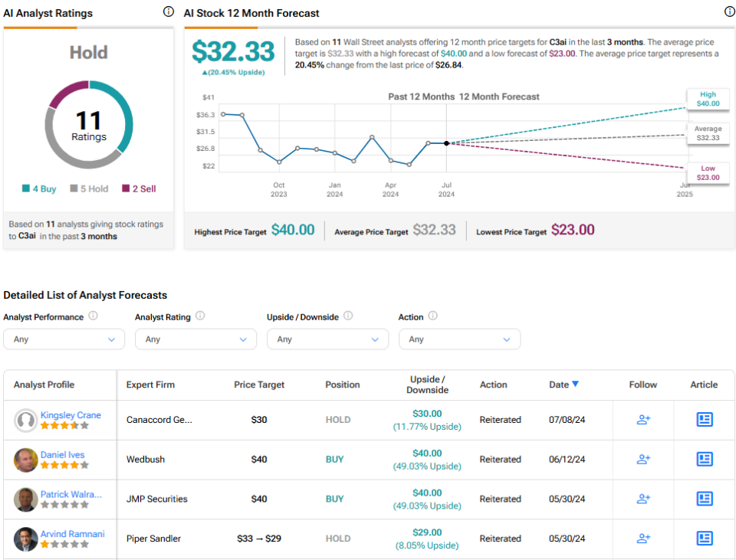Open article for Wedbush row

(x=704, y=459)
